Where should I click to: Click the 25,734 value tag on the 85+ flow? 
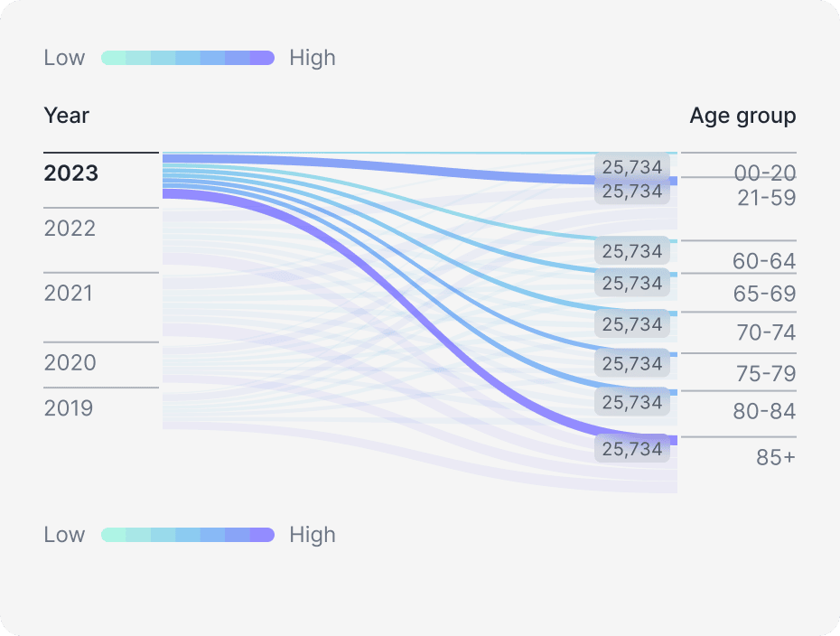[632, 449]
